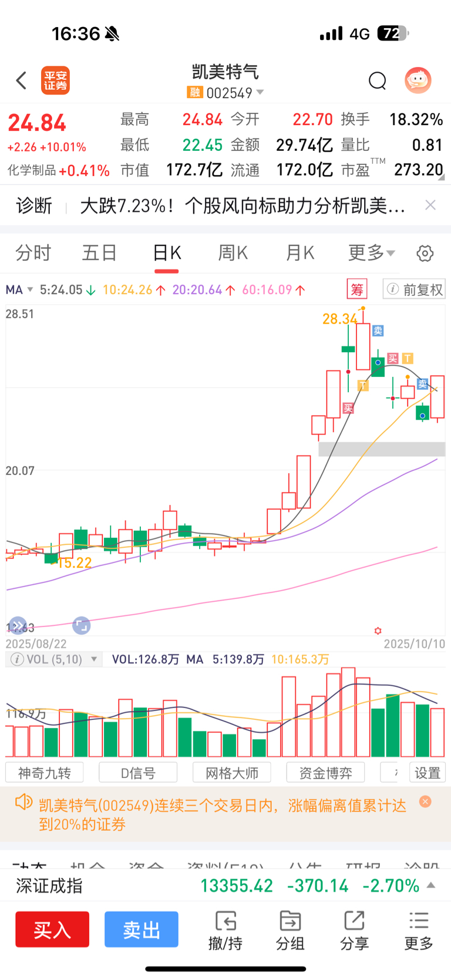Tap the red gear event marker on the date axis
Screen dimensions: 451x980
[378, 631]
